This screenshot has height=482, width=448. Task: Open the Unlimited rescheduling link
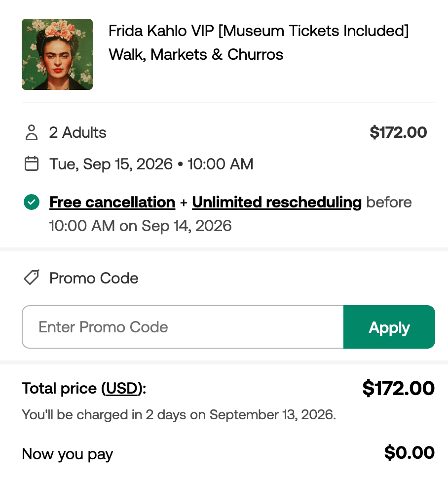pos(277,202)
